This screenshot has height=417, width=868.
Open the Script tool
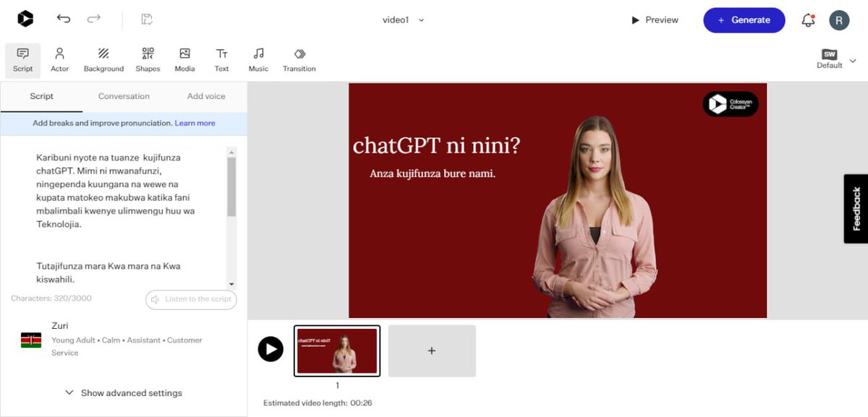pyautogui.click(x=23, y=60)
